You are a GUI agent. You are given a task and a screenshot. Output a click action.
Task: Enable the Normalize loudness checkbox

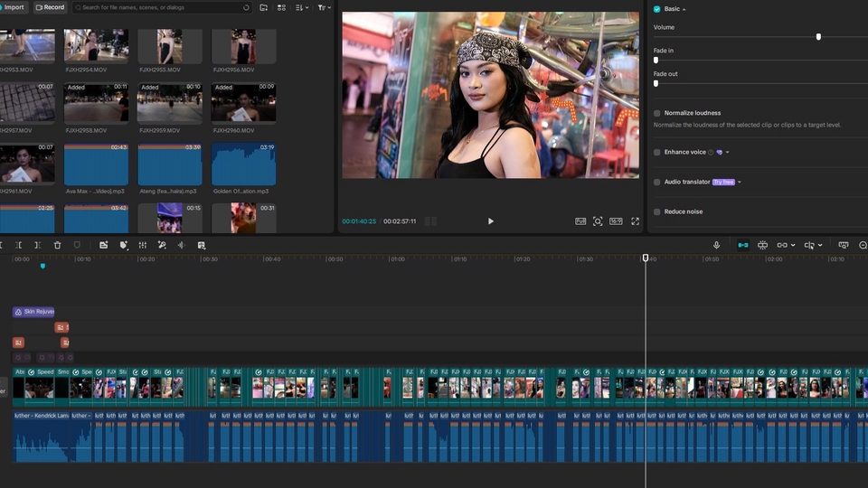[x=657, y=113]
